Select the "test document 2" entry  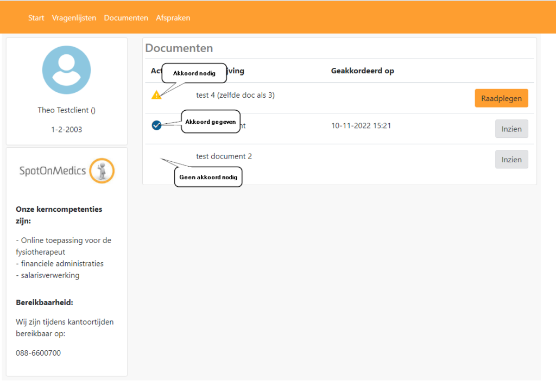224,156
